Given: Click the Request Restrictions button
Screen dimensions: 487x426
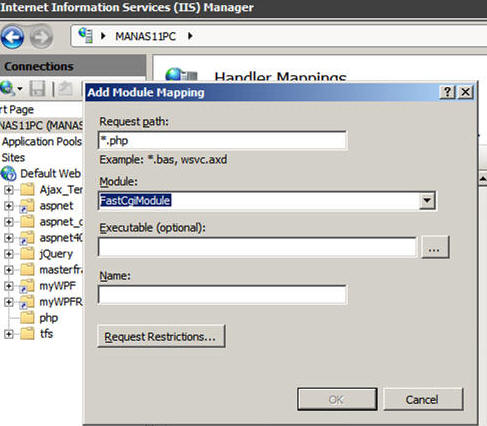Looking at the screenshot, I should coord(161,336).
